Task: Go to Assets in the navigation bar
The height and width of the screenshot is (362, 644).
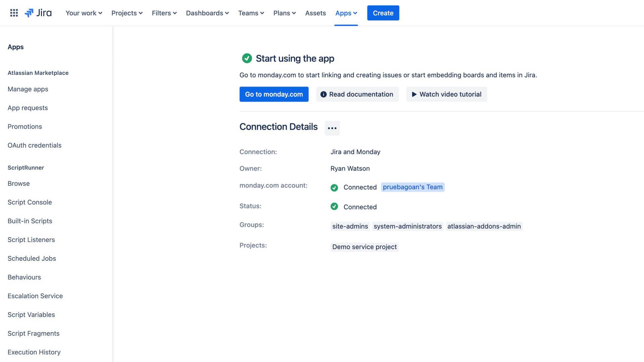Action: 315,13
